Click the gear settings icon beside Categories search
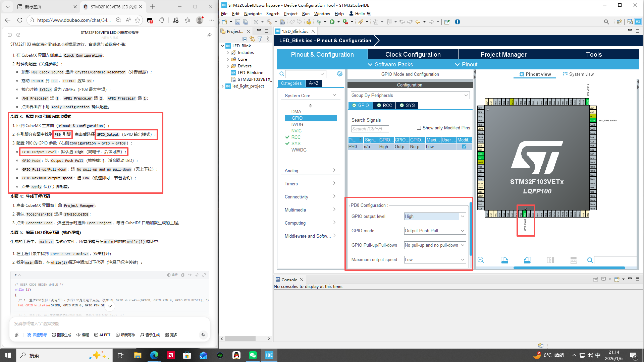 [x=340, y=74]
